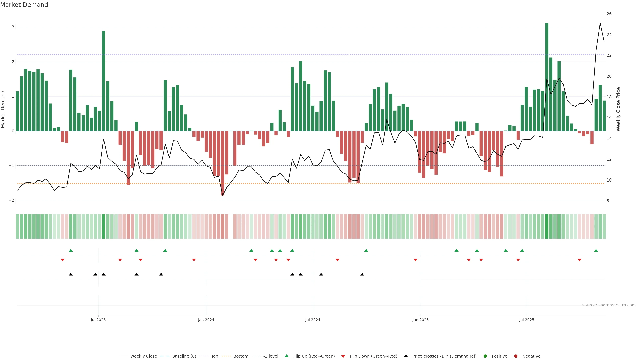Click green triangle icon for Flip Up legend
Screen dimensions: 644x362
[287, 356]
